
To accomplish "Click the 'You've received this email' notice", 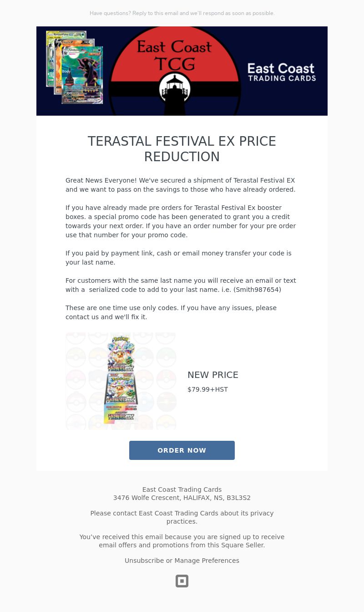I will point(182,541).
